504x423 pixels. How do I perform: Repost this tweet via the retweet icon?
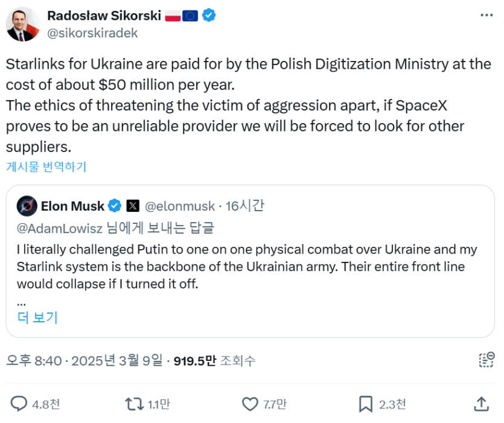click(133, 404)
